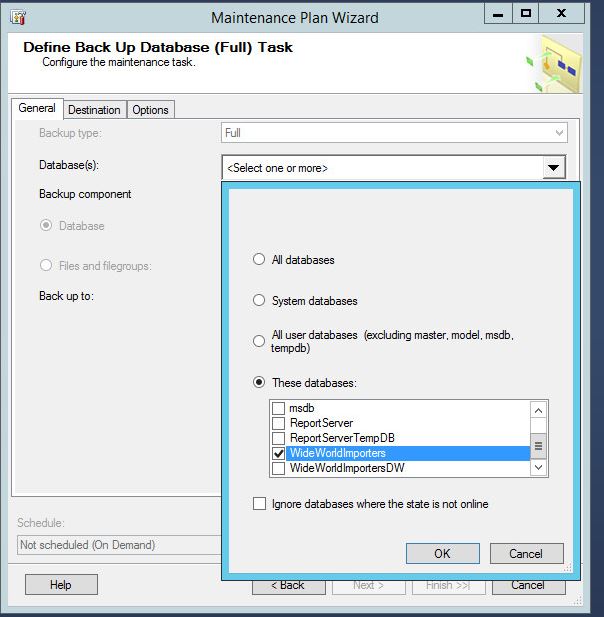Switch to the Destination tab
The width and height of the screenshot is (604, 617).
click(94, 110)
